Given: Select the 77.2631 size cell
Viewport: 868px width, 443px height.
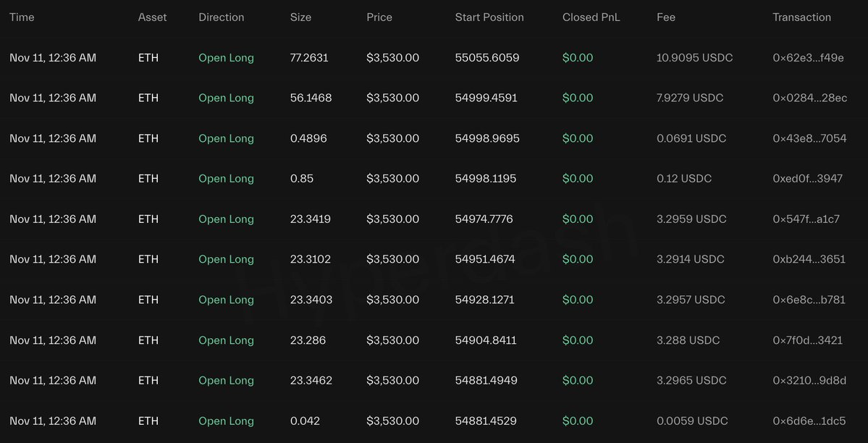Looking at the screenshot, I should 309,58.
